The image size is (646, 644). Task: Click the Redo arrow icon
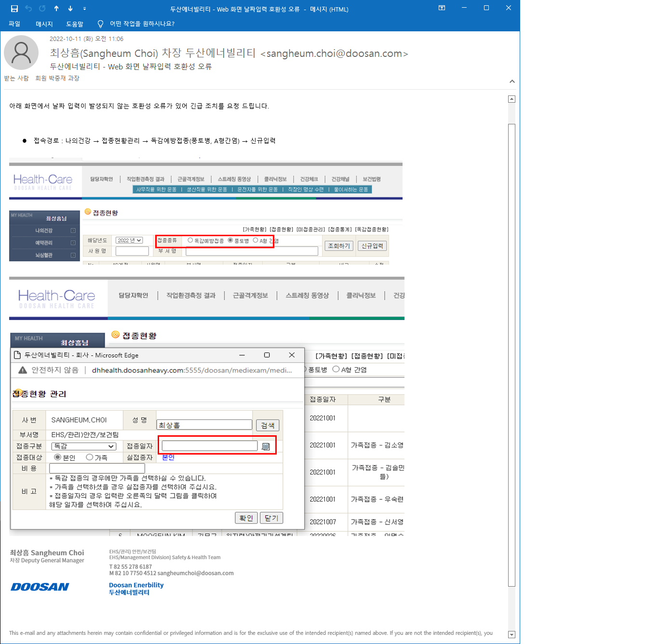pos(42,8)
